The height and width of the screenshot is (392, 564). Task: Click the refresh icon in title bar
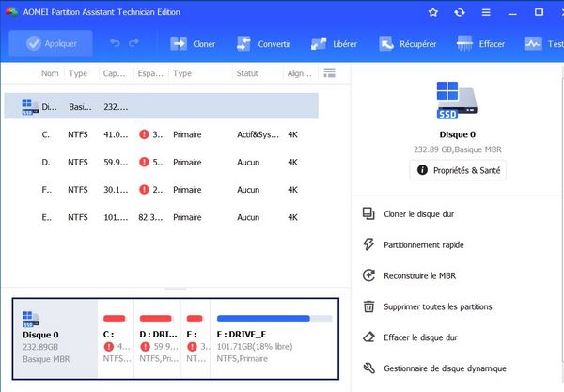pyautogui.click(x=460, y=12)
